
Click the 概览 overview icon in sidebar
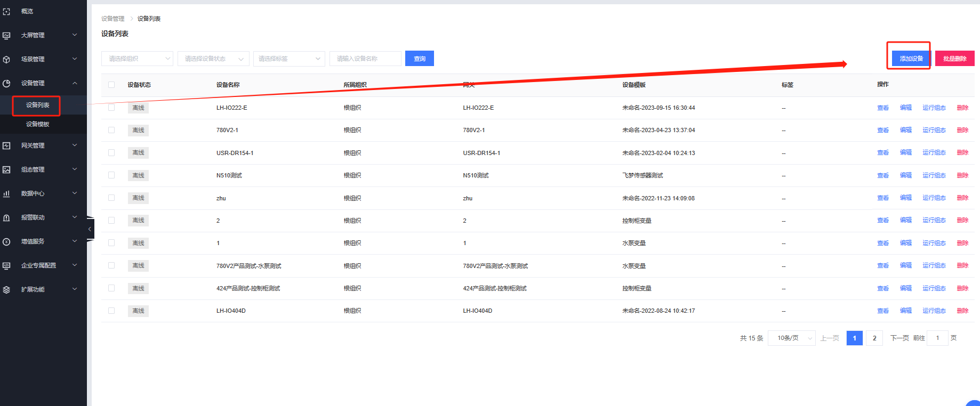tap(6, 11)
